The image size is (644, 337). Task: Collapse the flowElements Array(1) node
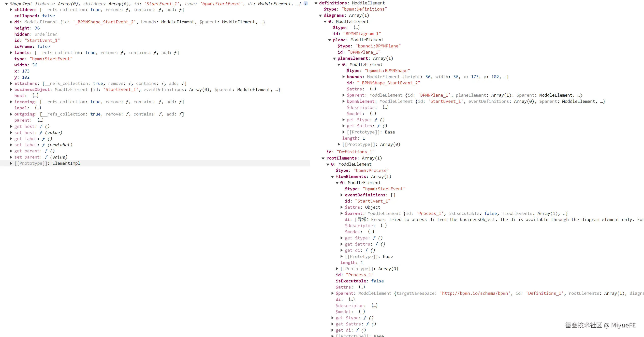pos(333,177)
